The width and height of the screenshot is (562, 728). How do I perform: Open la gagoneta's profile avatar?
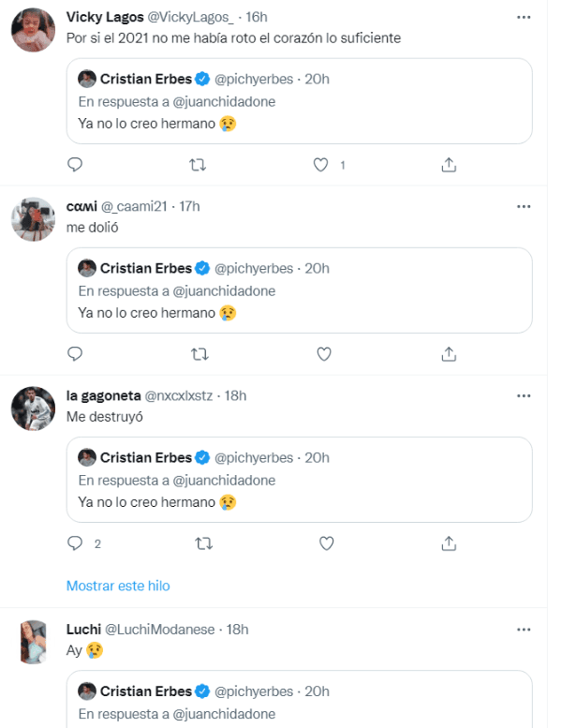tap(33, 409)
